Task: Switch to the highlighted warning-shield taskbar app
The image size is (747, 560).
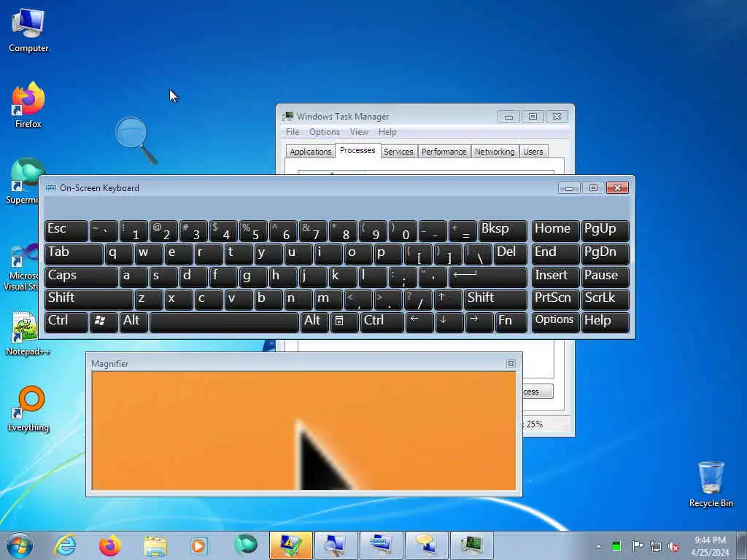Action: tap(290, 545)
